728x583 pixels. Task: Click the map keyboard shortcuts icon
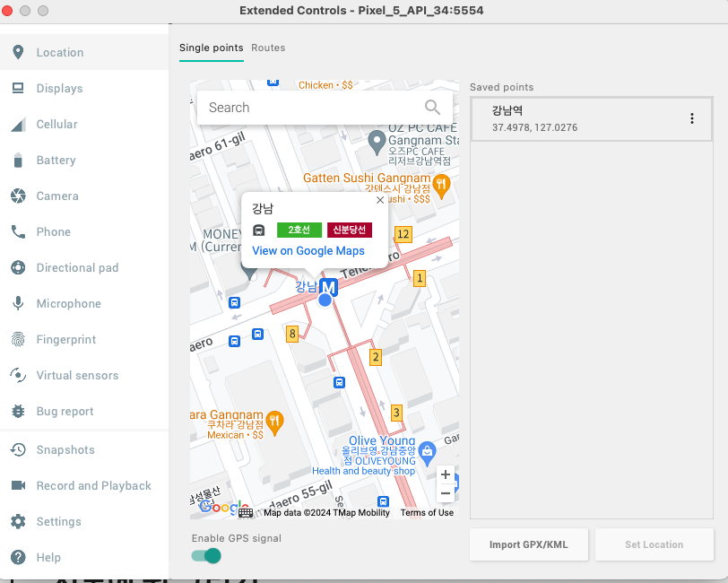pyautogui.click(x=246, y=512)
